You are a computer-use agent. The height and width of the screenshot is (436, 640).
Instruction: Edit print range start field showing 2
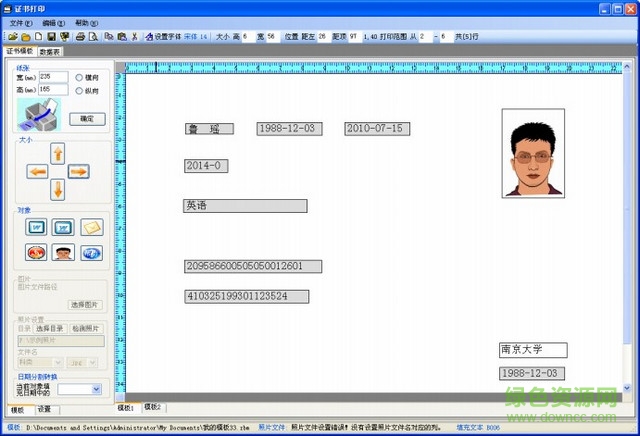coord(425,37)
